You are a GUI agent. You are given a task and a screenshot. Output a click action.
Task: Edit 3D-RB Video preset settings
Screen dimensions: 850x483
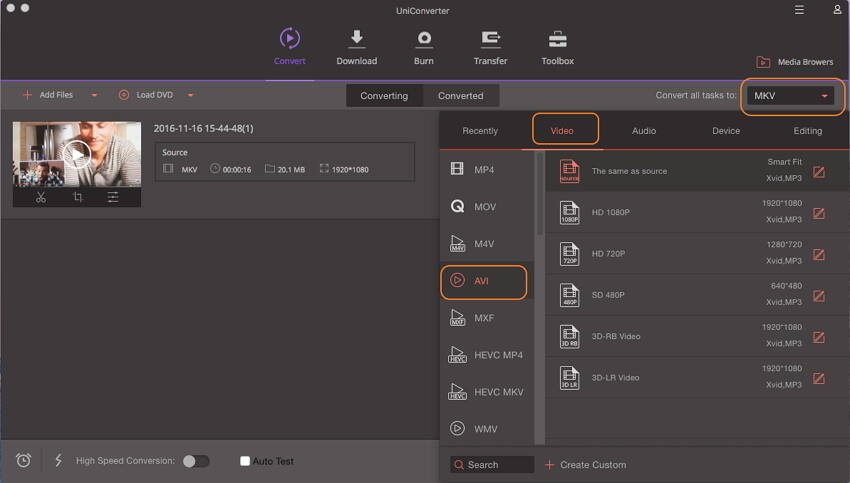pos(819,337)
